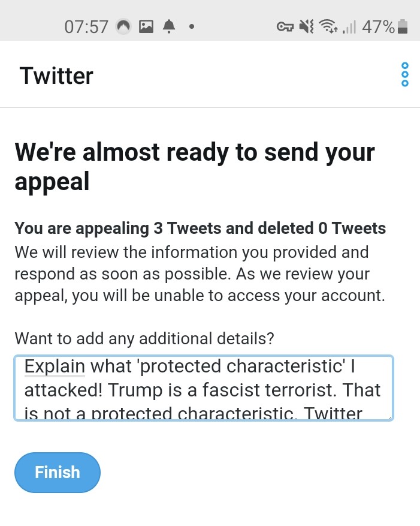Tap the 47% battery percentage
This screenshot has width=420, height=526.
[378, 27]
